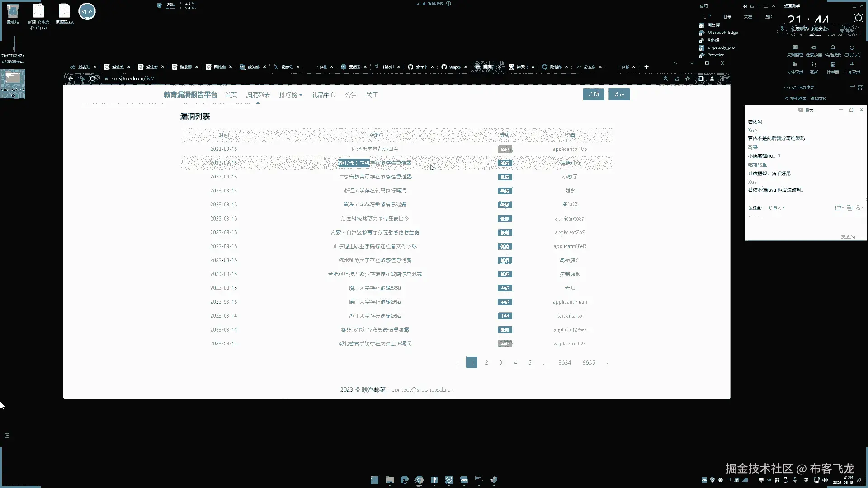The height and width of the screenshot is (488, 868).
Task: Go to page 3 of pagination
Action: click(x=501, y=362)
